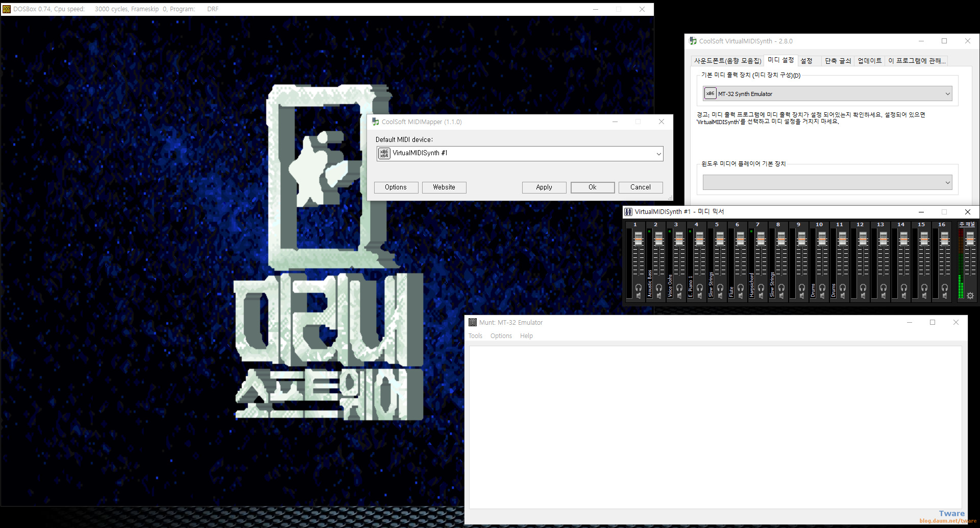Select 미디 설정 tab
980x528 pixels.
781,60
